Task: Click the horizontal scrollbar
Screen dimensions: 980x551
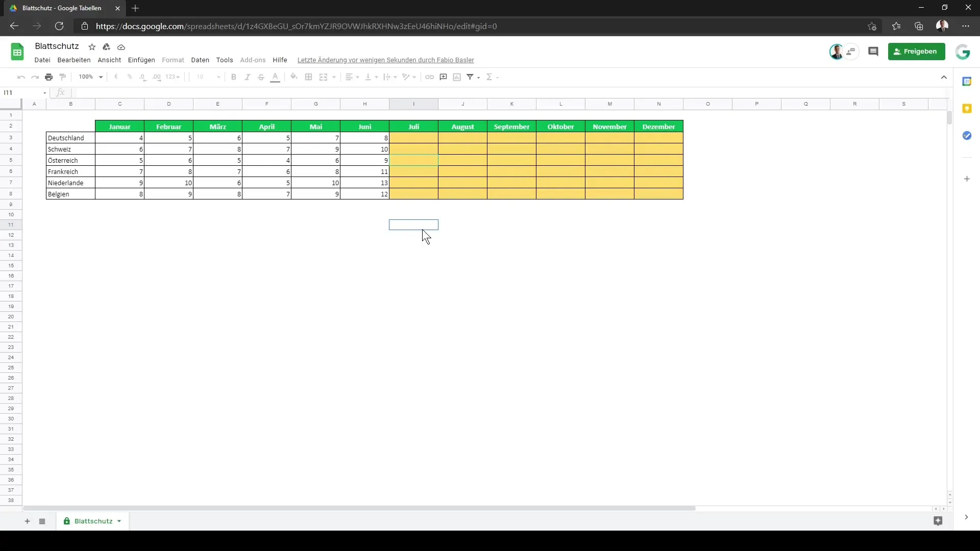Action: tap(359, 508)
